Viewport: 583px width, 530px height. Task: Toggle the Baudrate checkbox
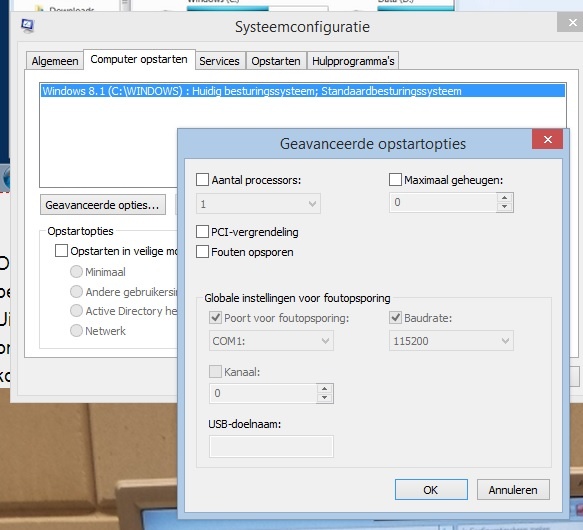pos(395,318)
